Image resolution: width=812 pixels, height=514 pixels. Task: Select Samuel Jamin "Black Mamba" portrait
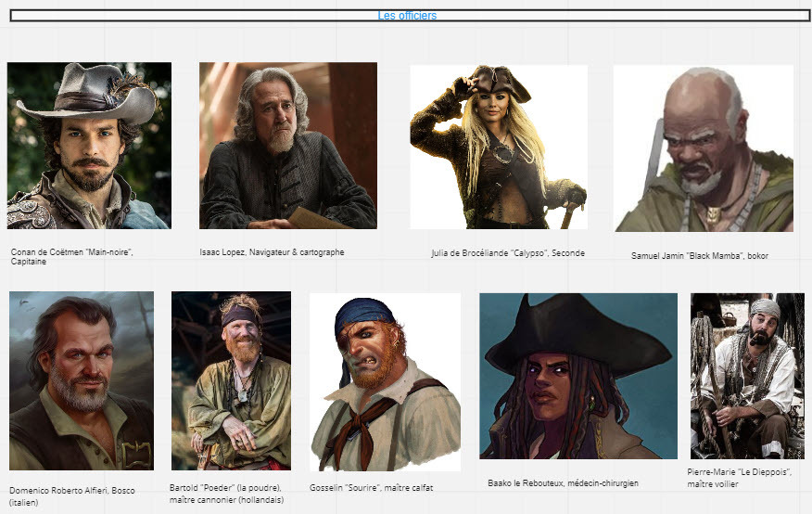coord(704,148)
